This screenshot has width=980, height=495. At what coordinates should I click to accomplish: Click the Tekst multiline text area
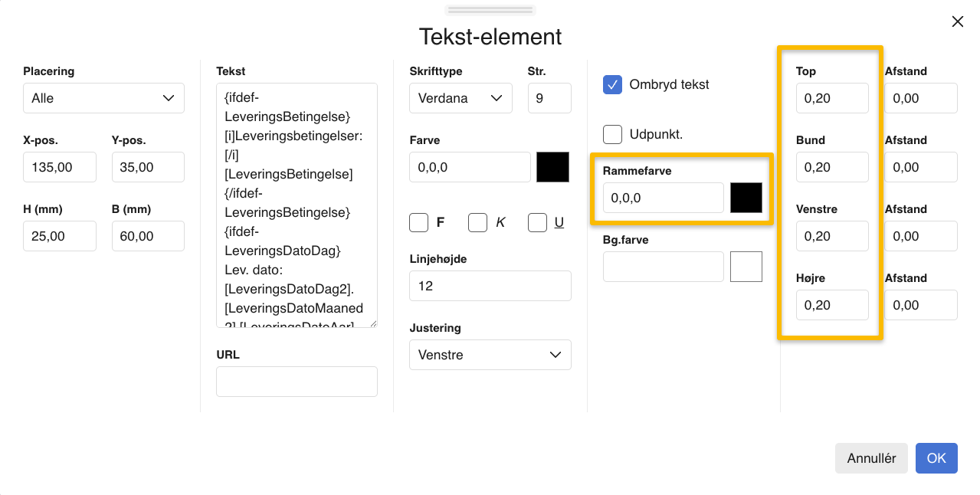[x=297, y=205]
